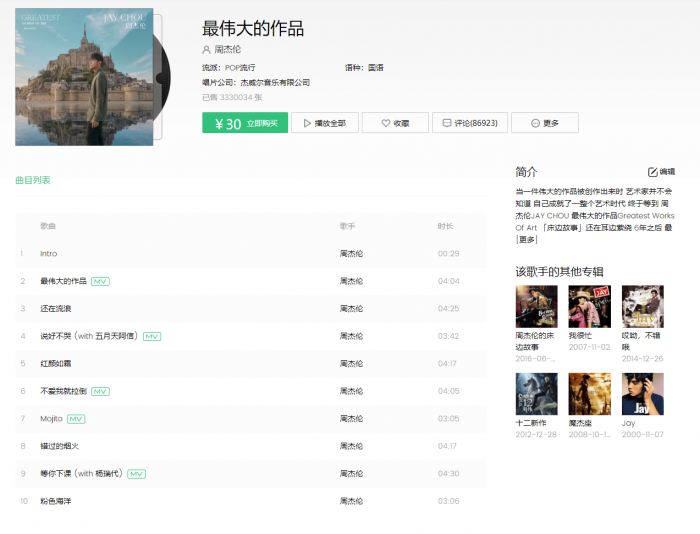Expand the album intro with [更多]
This screenshot has height=534, width=700.
pyautogui.click(x=527, y=240)
